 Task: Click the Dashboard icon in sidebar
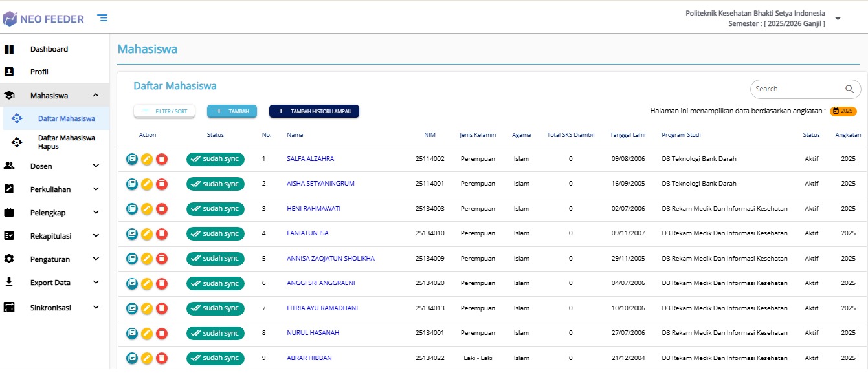coord(9,49)
